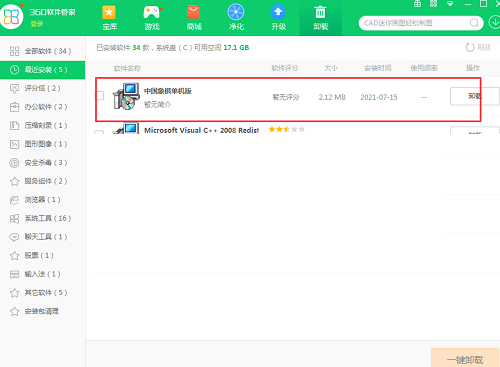Click the 360软件管家 logo
This screenshot has height=367, width=500.
tap(12, 16)
